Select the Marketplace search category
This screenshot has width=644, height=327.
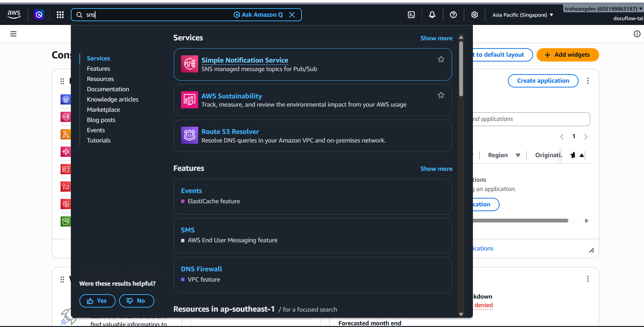click(103, 110)
